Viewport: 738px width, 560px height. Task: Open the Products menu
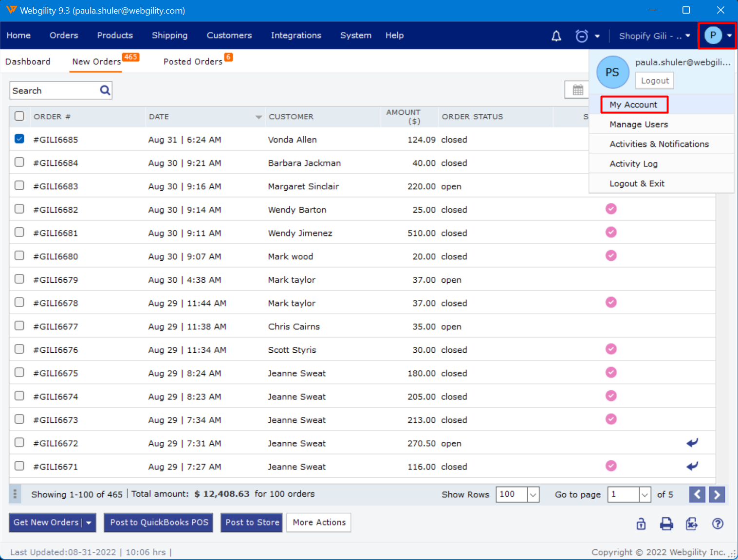(115, 36)
